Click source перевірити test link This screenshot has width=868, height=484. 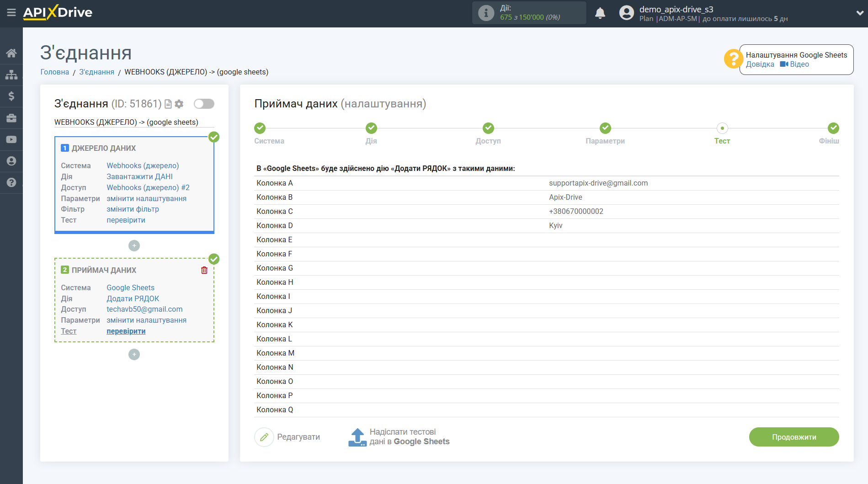click(x=126, y=220)
